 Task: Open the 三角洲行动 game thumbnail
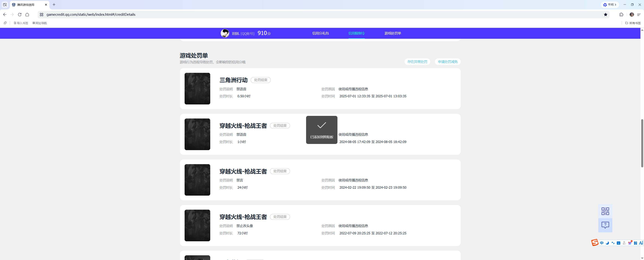click(x=197, y=89)
